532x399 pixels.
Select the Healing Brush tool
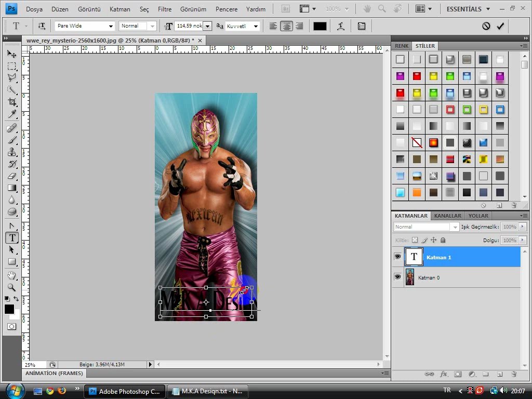pyautogui.click(x=11, y=128)
